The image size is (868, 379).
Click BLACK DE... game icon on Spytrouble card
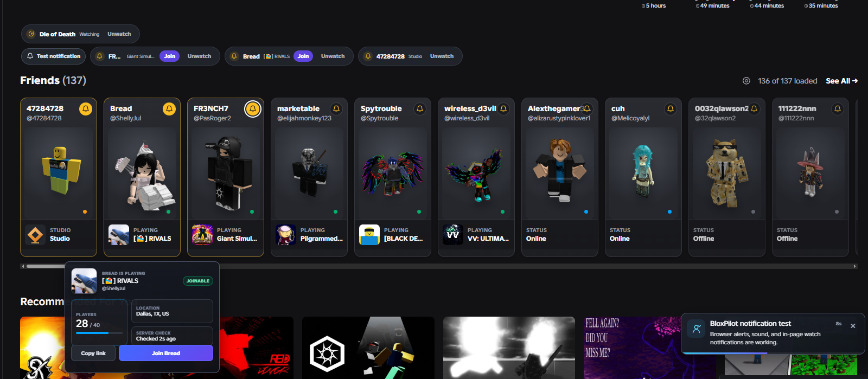pos(369,235)
